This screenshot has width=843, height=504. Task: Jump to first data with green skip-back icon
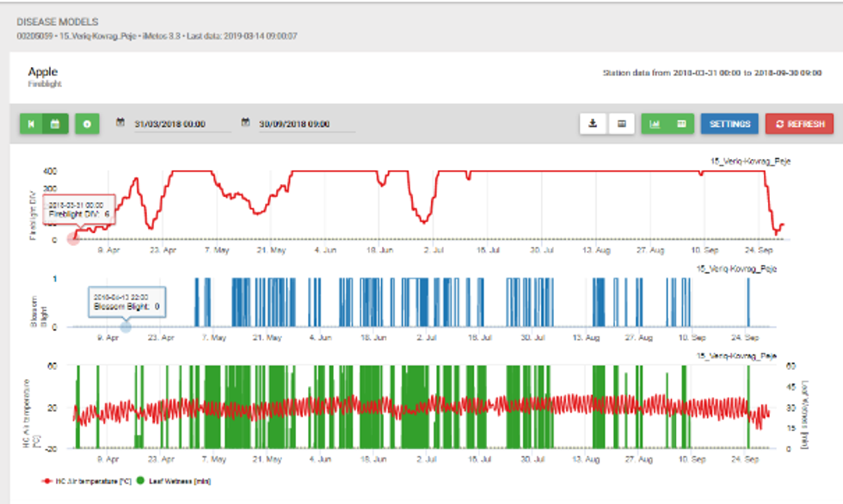point(31,124)
